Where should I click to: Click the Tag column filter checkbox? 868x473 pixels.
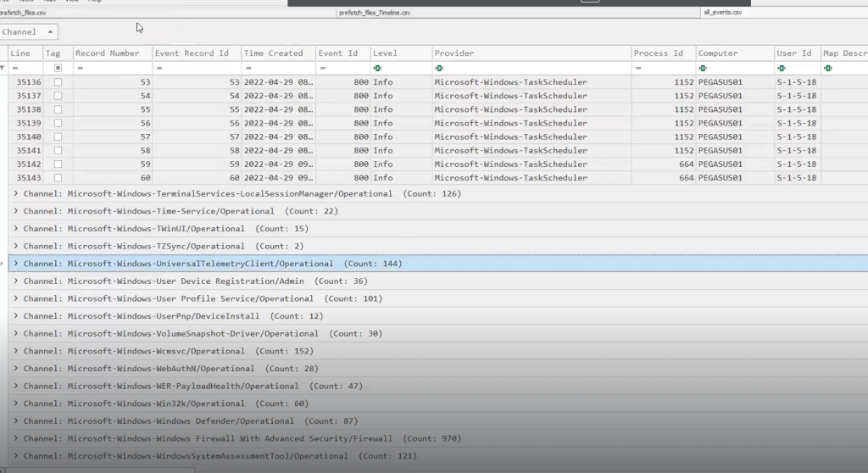[x=58, y=68]
